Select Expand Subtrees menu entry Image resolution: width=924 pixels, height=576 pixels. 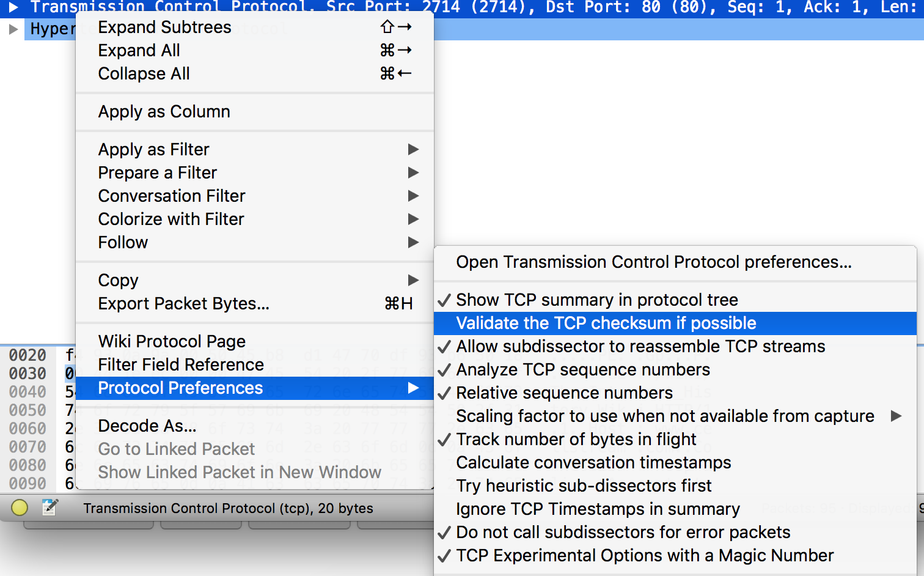164,28
